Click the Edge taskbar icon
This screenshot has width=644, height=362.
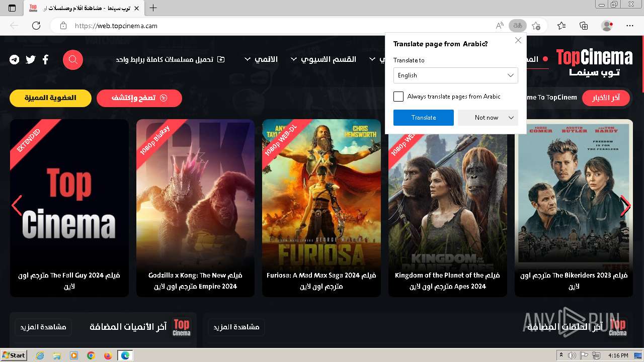[x=125, y=355]
